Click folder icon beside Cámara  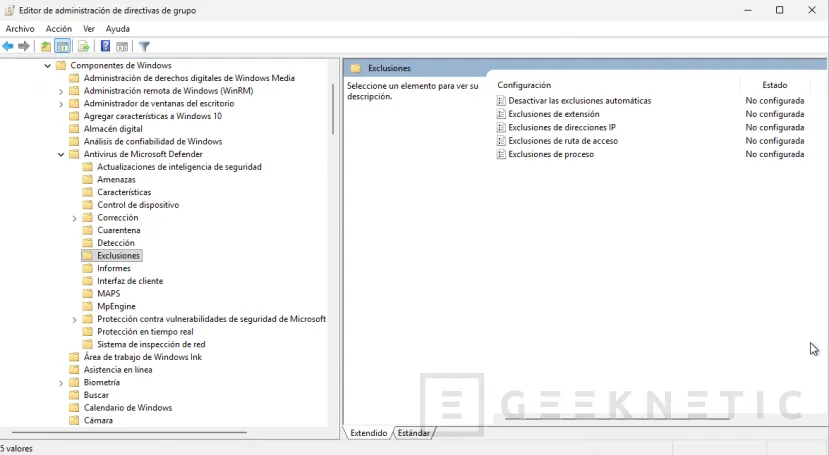point(75,421)
